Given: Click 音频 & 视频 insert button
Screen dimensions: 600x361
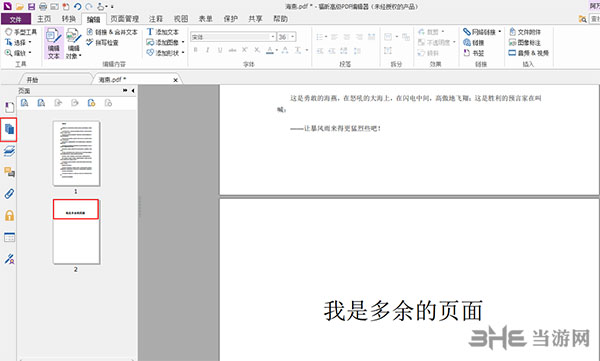Looking at the screenshot, I should pyautogui.click(x=529, y=53).
